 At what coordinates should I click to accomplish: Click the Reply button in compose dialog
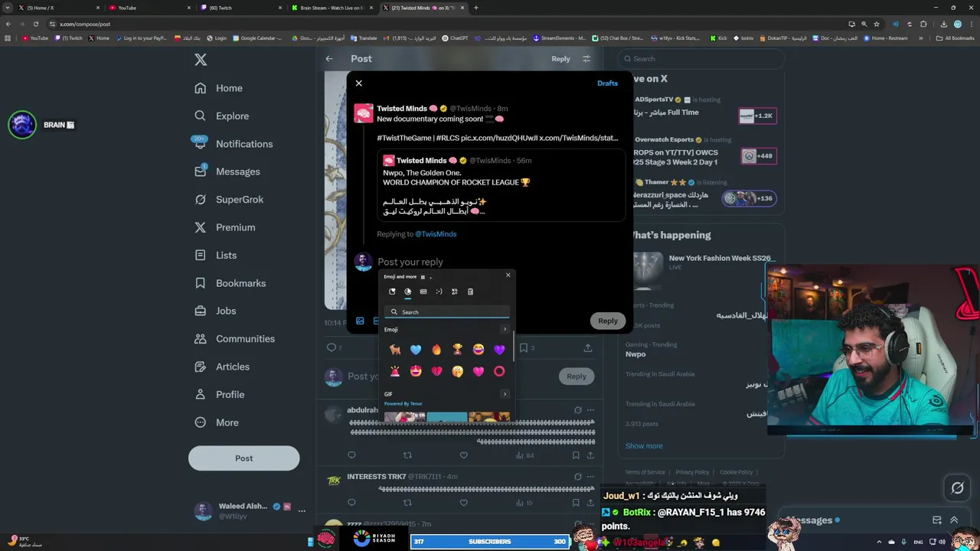point(608,321)
